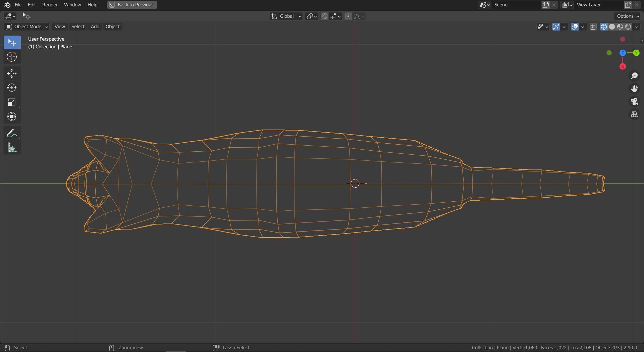The width and height of the screenshot is (644, 352).
Task: Remove the current View Layer
Action: point(637,5)
